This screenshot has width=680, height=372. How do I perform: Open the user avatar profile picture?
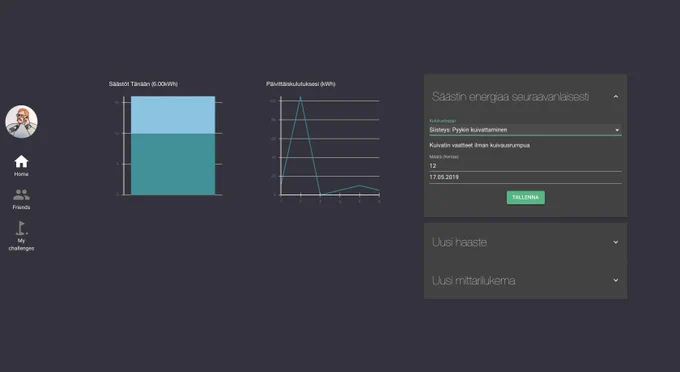point(21,122)
